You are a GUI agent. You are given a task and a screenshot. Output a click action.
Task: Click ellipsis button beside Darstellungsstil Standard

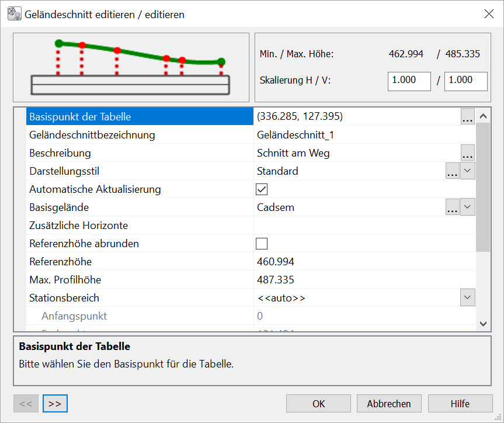coord(452,171)
